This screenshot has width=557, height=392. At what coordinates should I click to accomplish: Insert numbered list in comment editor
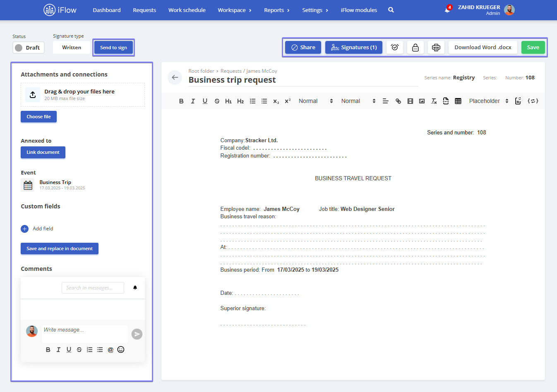[89, 350]
